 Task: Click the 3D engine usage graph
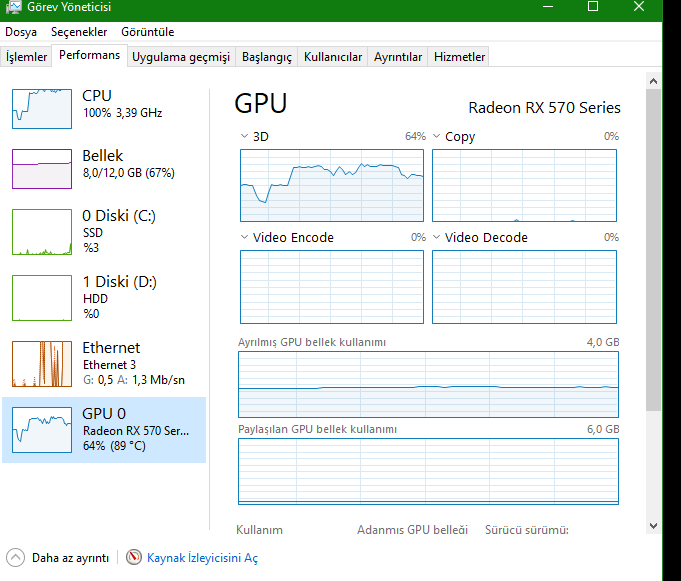point(332,185)
